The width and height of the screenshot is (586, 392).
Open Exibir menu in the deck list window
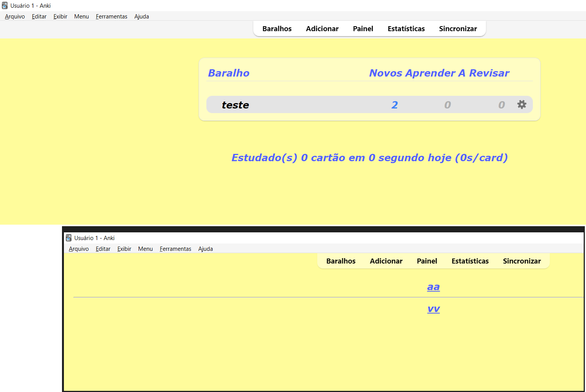pyautogui.click(x=60, y=17)
